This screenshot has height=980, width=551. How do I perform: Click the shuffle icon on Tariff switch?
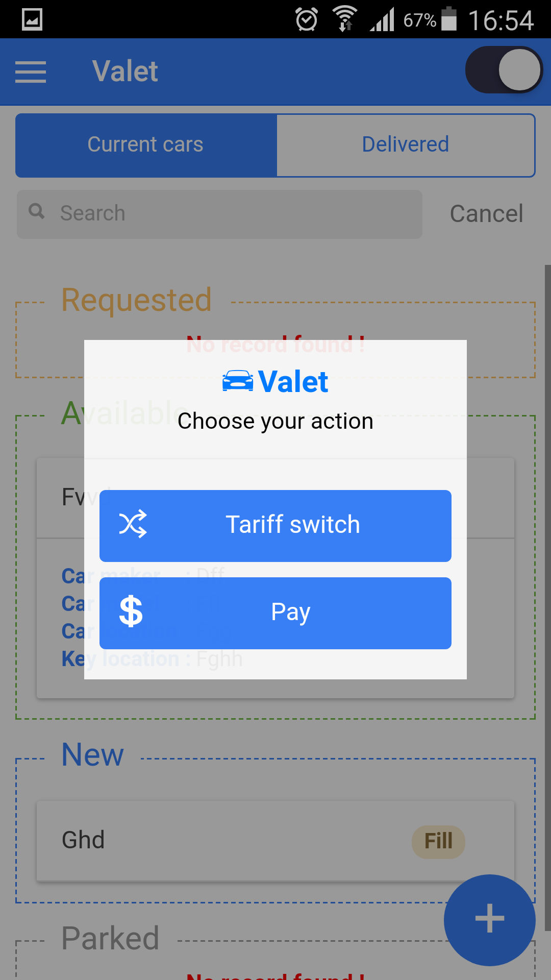[x=133, y=524]
